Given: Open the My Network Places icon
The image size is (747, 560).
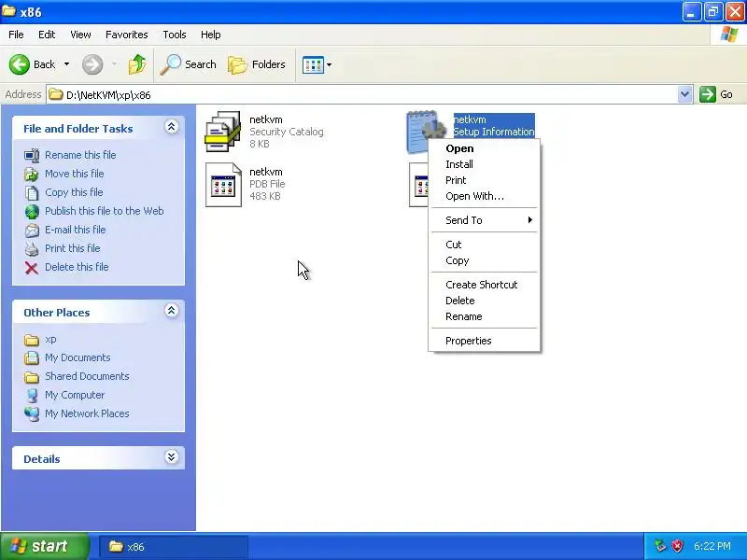Looking at the screenshot, I should click(x=32, y=413).
